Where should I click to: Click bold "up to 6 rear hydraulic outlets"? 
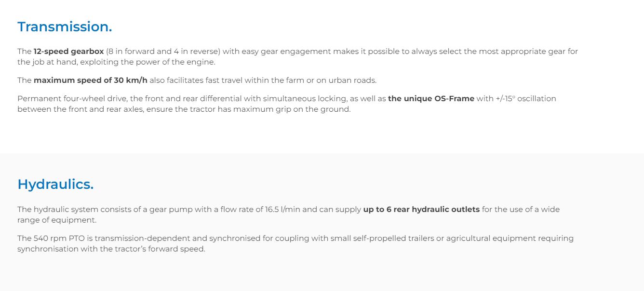[421, 210]
